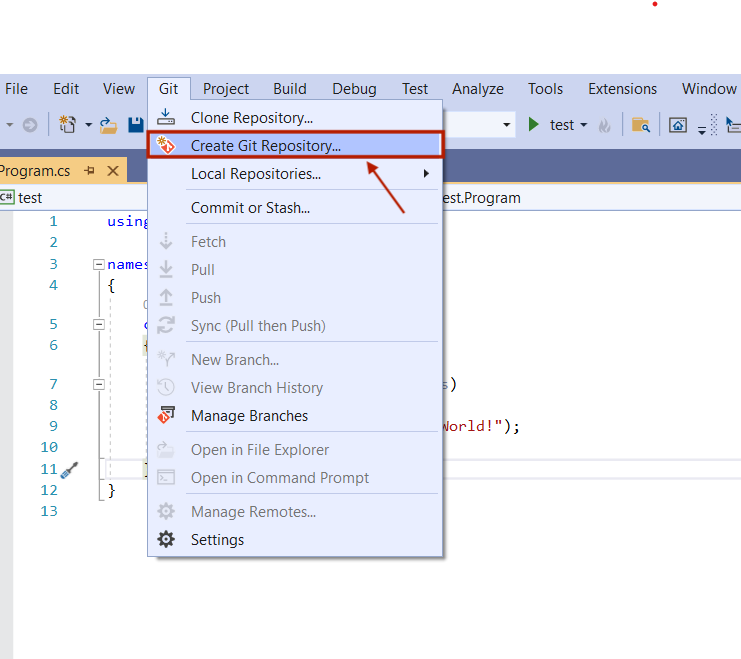Open the test startup project dropdown
The image size is (741, 659).
583,125
